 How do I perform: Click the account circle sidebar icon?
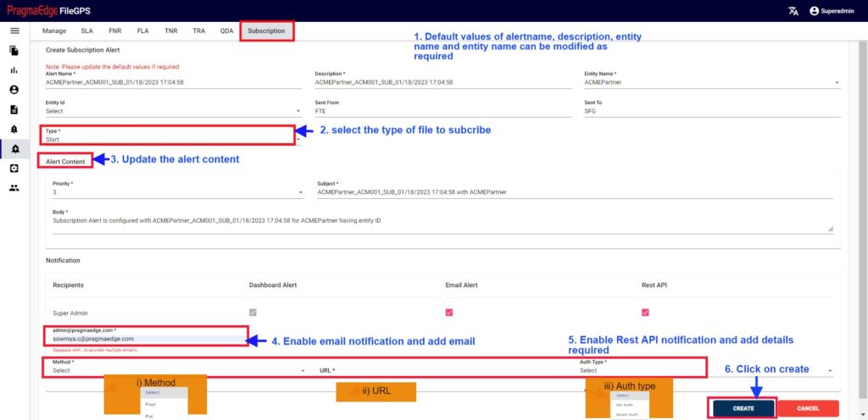click(14, 90)
